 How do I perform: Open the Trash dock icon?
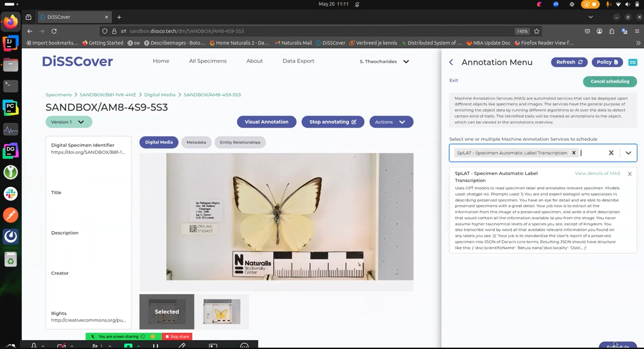[x=10, y=259]
